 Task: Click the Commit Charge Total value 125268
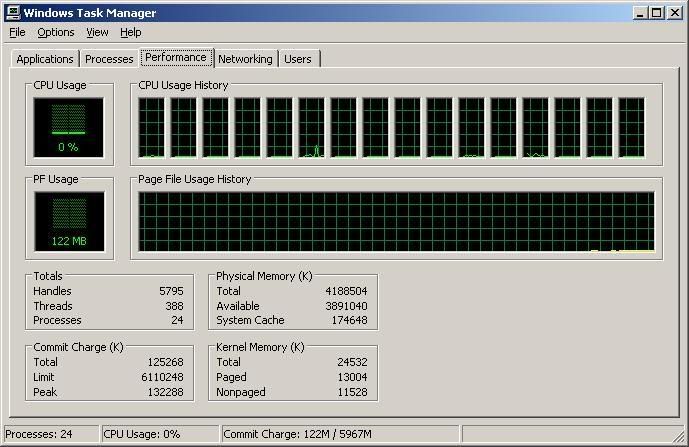point(166,362)
